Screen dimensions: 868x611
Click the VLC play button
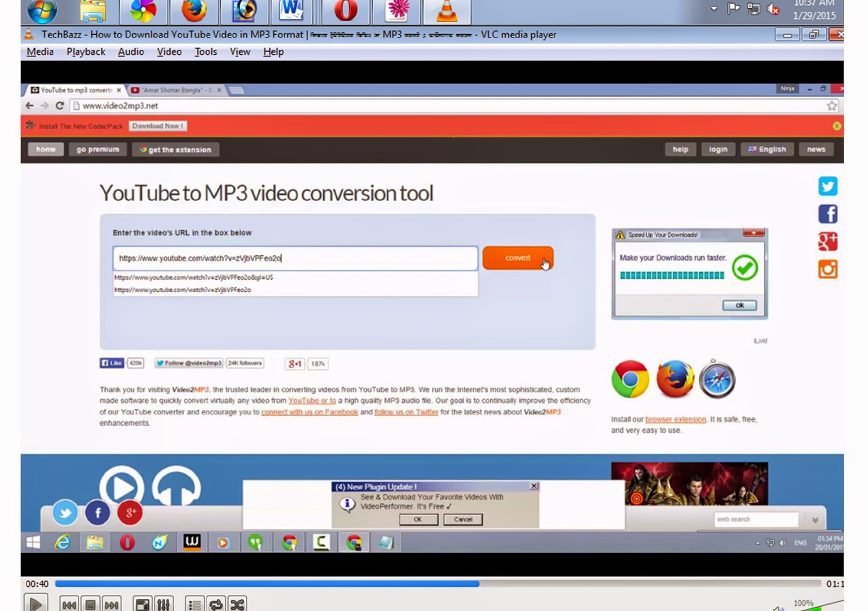click(x=36, y=603)
